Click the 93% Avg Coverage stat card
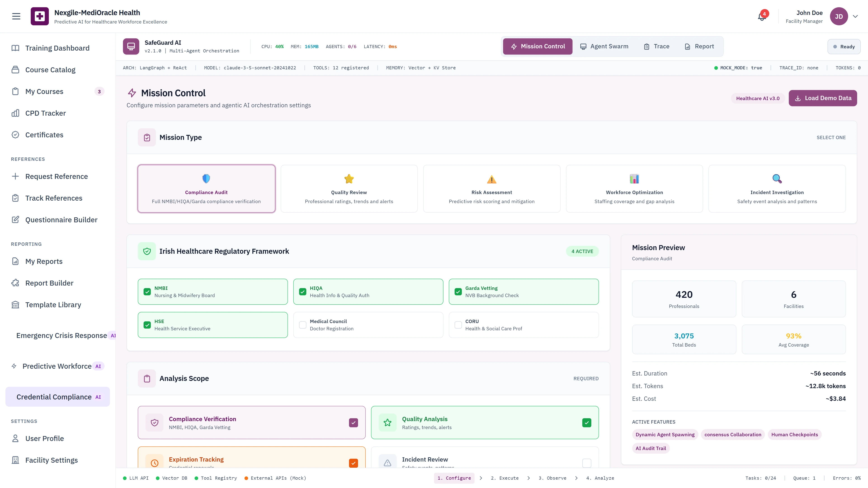The width and height of the screenshot is (868, 488). (794, 339)
